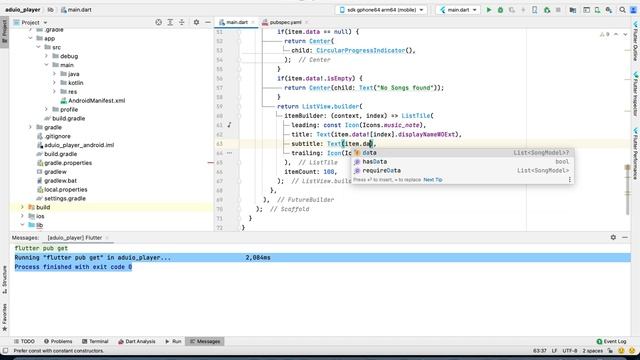This screenshot has height=360, width=640.
Task: Expand the res folder
Action: 54,92
